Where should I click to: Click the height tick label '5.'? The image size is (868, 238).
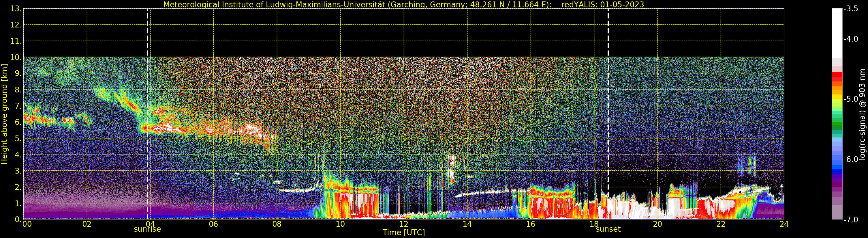(18, 138)
